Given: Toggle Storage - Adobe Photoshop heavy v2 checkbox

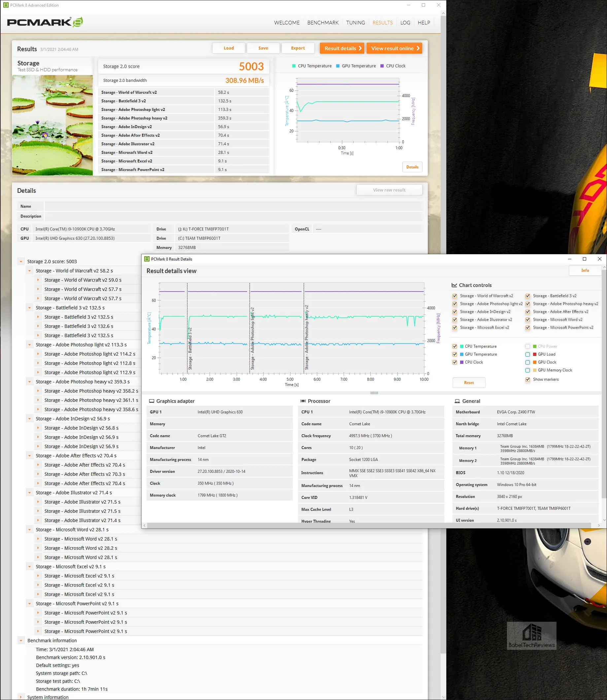Looking at the screenshot, I should coord(528,304).
